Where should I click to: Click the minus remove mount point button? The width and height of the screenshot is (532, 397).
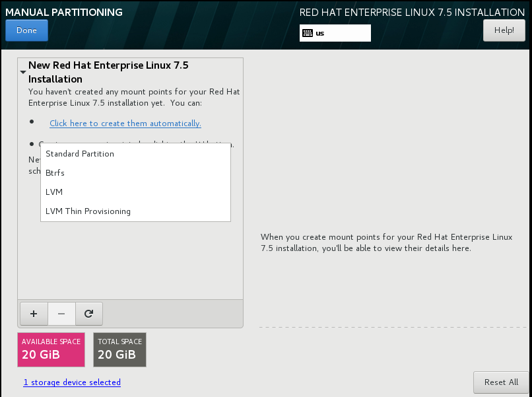click(61, 314)
